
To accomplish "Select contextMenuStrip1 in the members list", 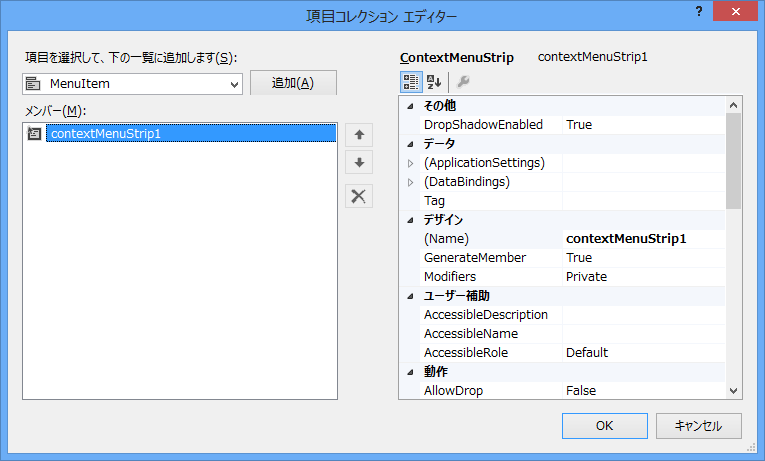I will point(105,133).
